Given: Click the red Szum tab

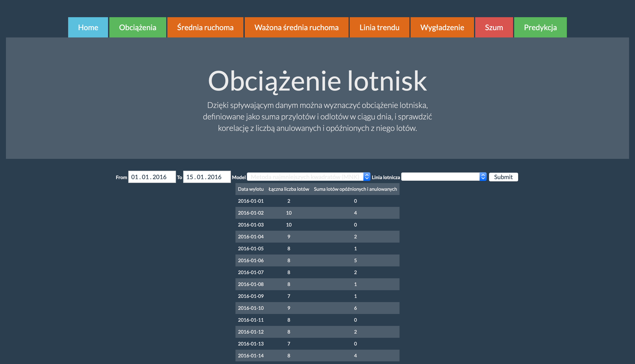Looking at the screenshot, I should (494, 28).
